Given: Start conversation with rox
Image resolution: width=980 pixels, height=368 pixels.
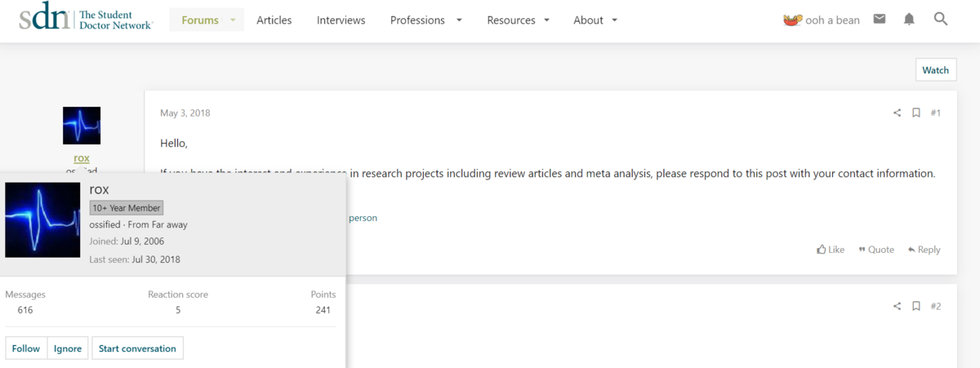Looking at the screenshot, I should pos(137,348).
